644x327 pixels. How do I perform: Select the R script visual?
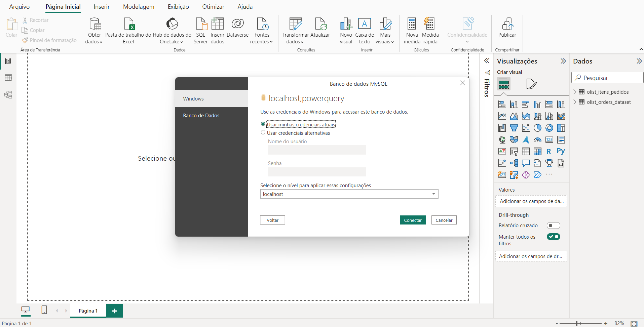549,151
